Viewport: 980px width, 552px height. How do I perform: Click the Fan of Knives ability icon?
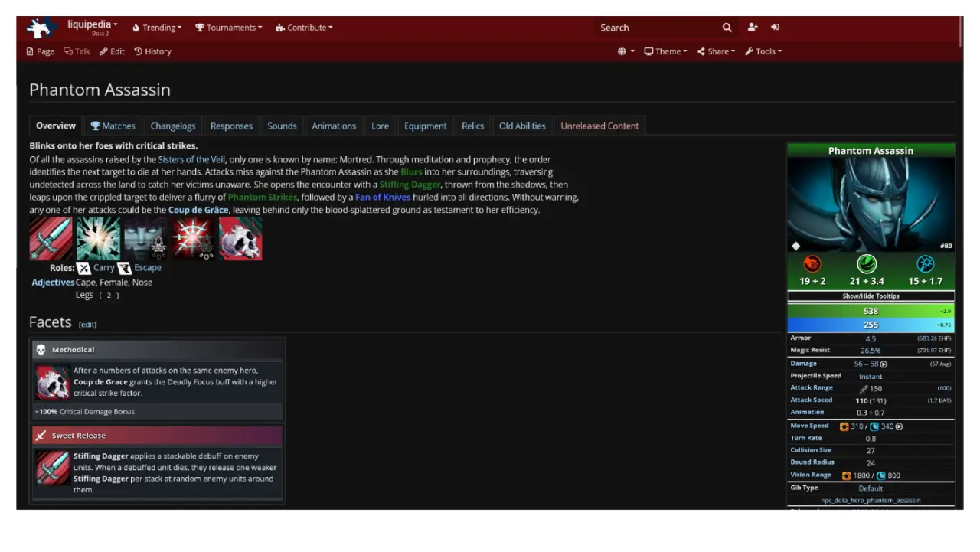pyautogui.click(x=194, y=239)
